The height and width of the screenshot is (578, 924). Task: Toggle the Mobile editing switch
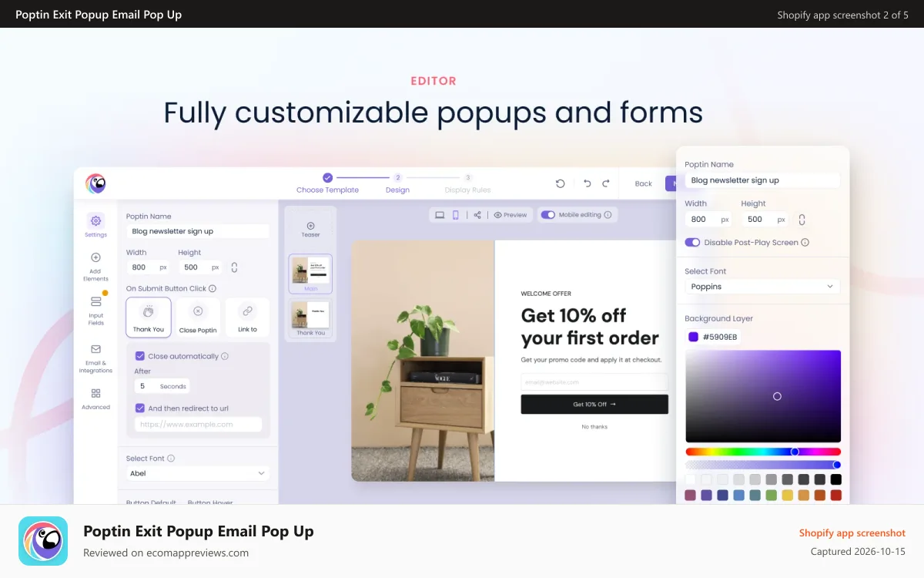547,215
